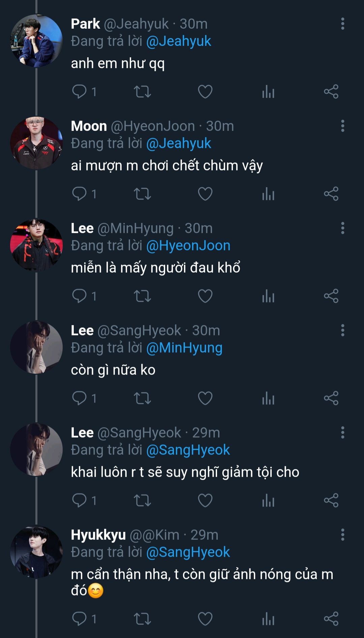The image size is (364, 638).
Task: View Hyukkyu's profile avatar
Action: (x=36, y=552)
